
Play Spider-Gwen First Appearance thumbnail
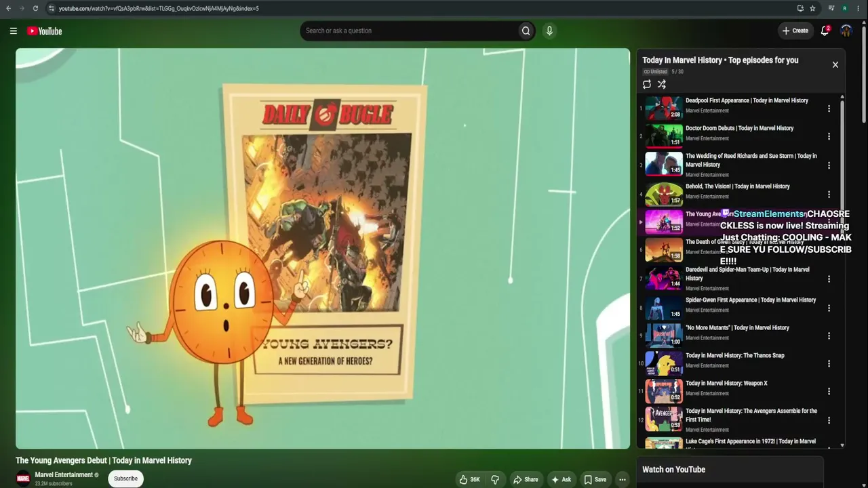pos(664,308)
